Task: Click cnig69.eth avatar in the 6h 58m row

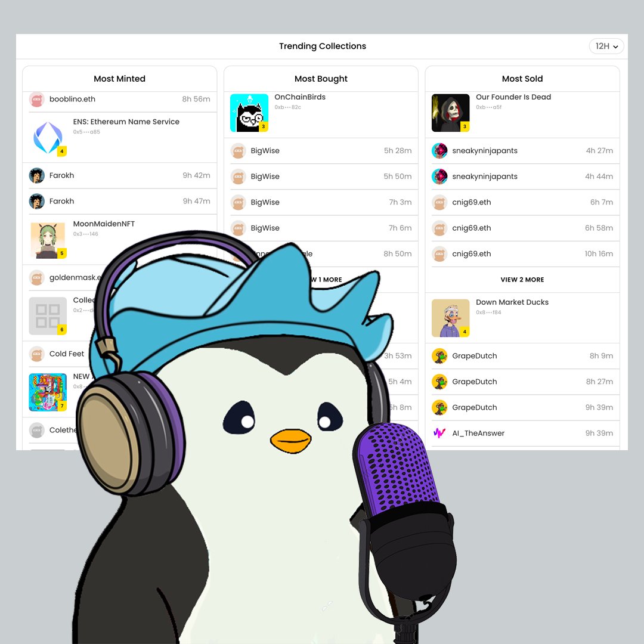Action: tap(439, 228)
